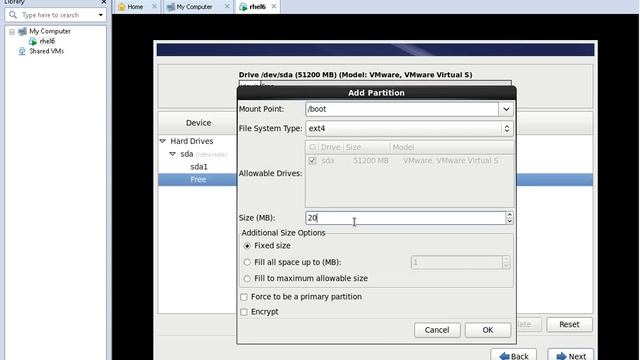This screenshot has width=640, height=360.
Task: Click the Home tab house icon
Action: pyautogui.click(x=122, y=7)
